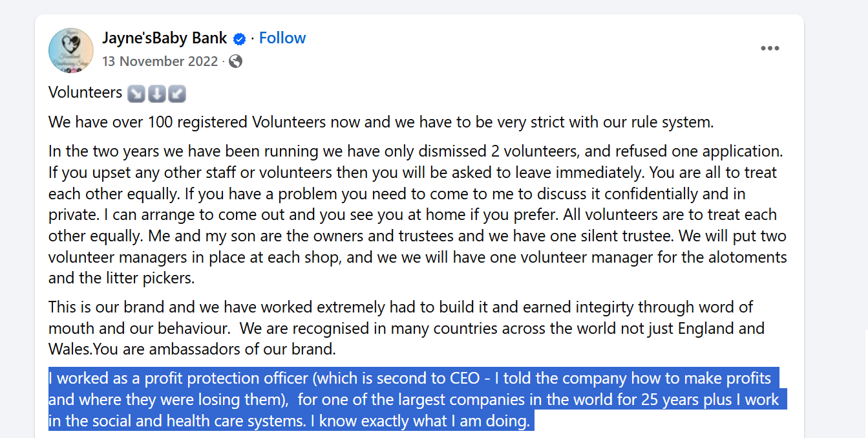Image resolution: width=868 pixels, height=438 pixels.
Task: Click the Jayne'sBaby Bank page name
Action: 164,38
